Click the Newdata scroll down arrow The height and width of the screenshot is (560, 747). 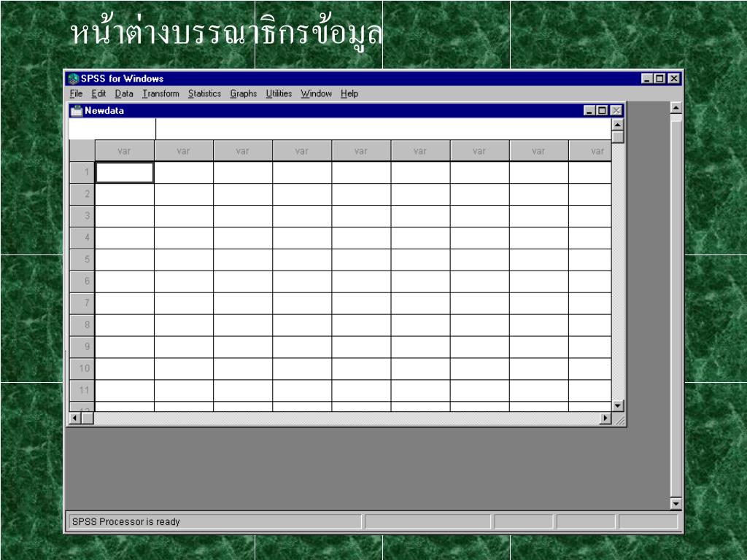click(618, 405)
